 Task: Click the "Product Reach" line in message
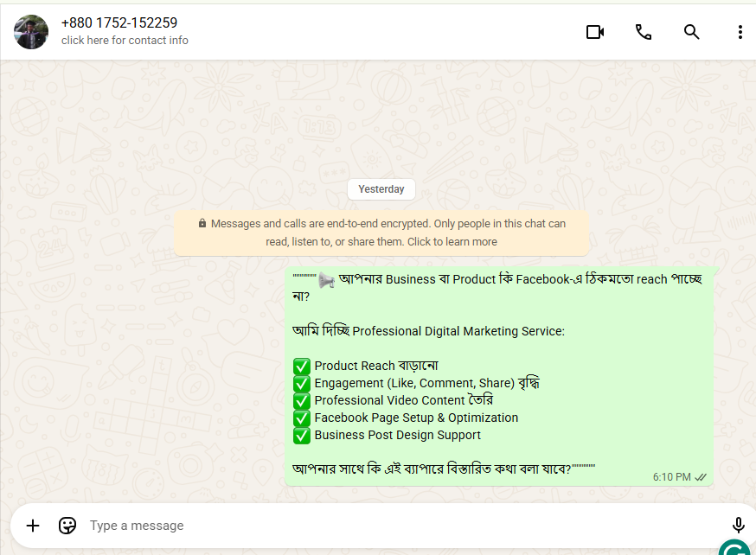(x=376, y=367)
